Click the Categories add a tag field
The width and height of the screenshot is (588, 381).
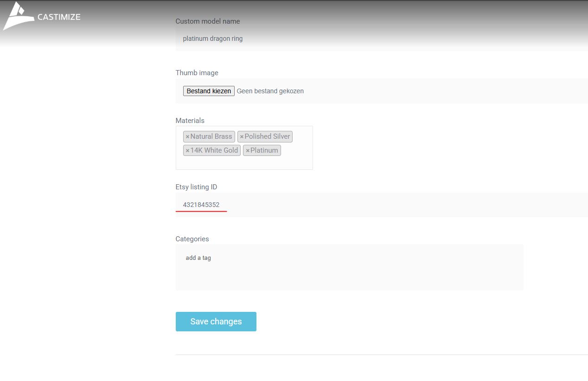[x=349, y=267]
